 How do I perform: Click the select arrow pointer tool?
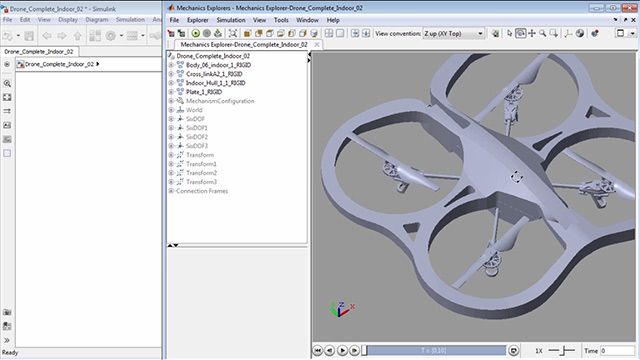[x=509, y=33]
